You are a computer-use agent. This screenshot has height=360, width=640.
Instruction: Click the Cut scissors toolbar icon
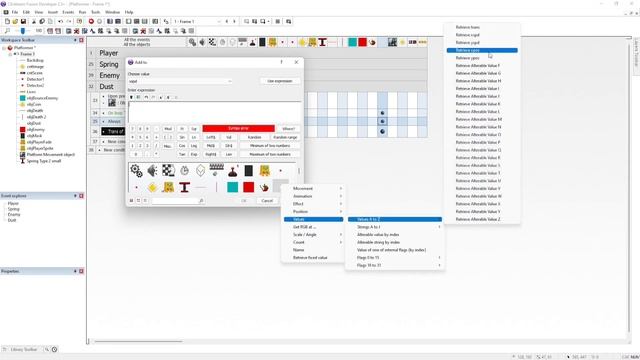tap(34, 21)
